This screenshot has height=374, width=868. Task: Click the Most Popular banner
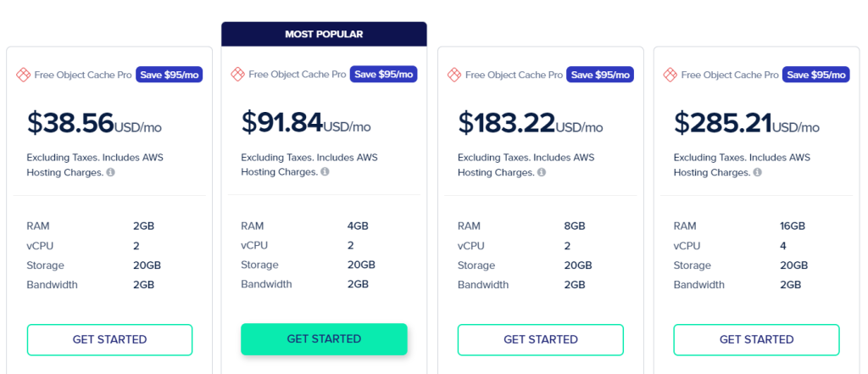pyautogui.click(x=324, y=34)
